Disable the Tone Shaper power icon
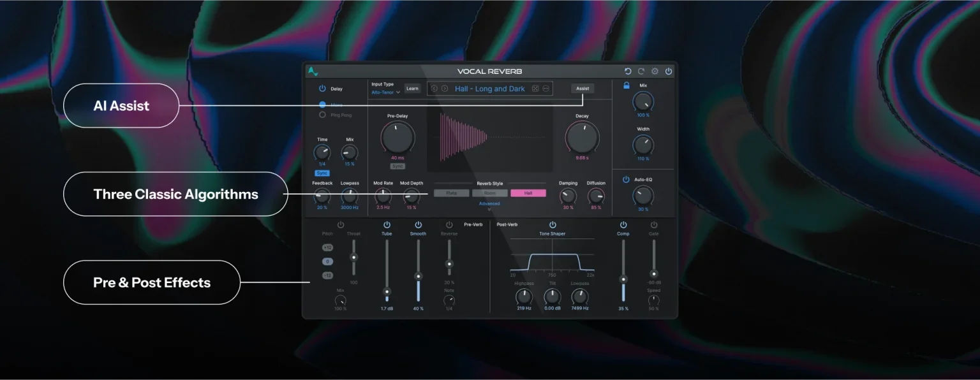The image size is (980, 380). click(x=553, y=224)
